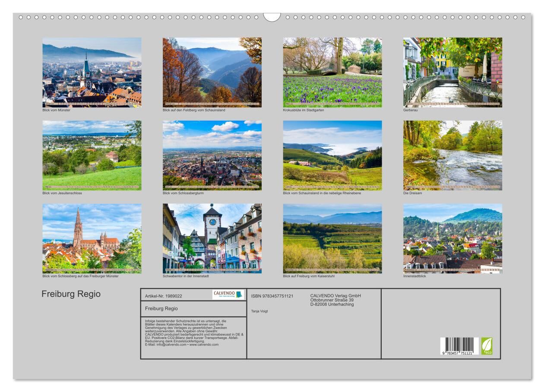Open the Die Dreisam river photo
This screenshot has height=392, width=544.
pos(452,155)
